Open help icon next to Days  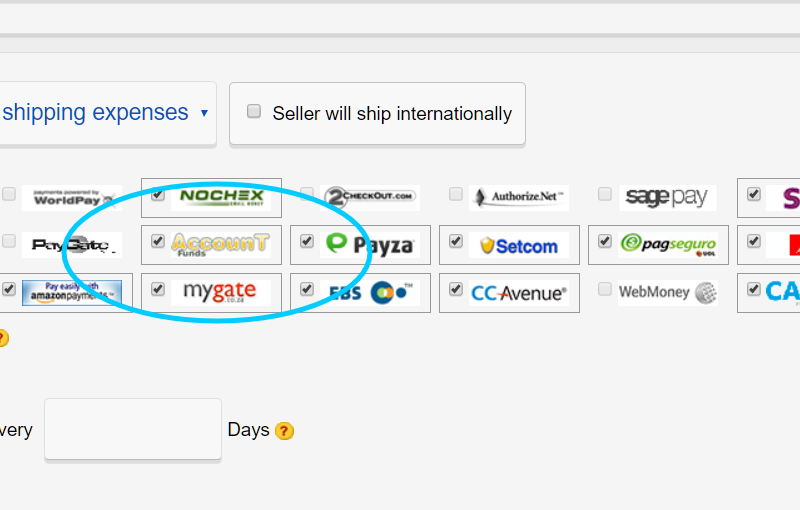coord(284,431)
